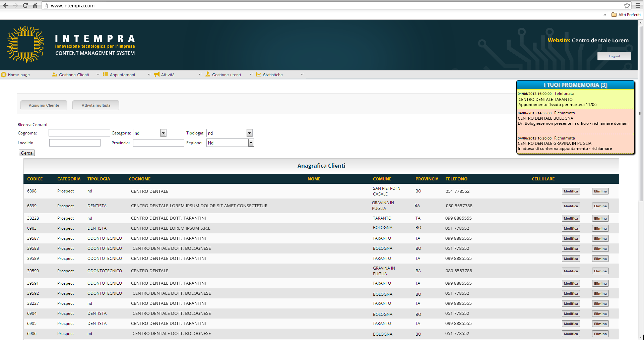This screenshot has width=644, height=340.
Task: Open the Home page menu item
Action: 19,75
